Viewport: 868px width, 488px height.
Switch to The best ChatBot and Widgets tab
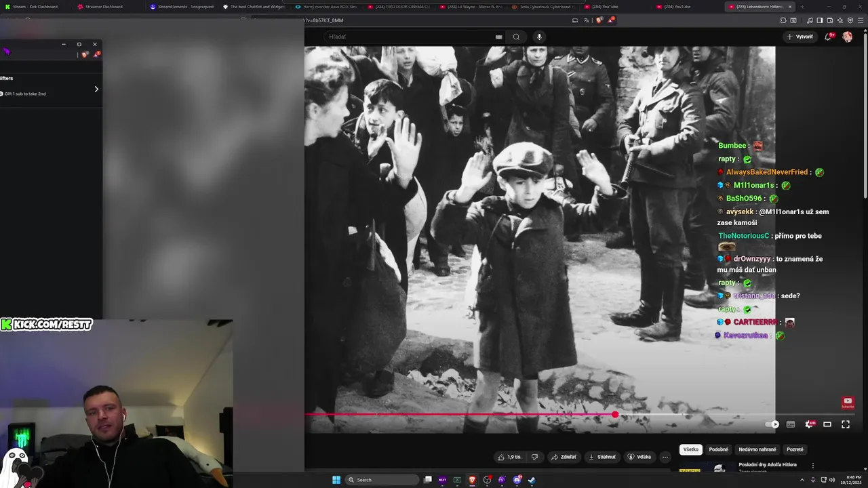pyautogui.click(x=254, y=7)
